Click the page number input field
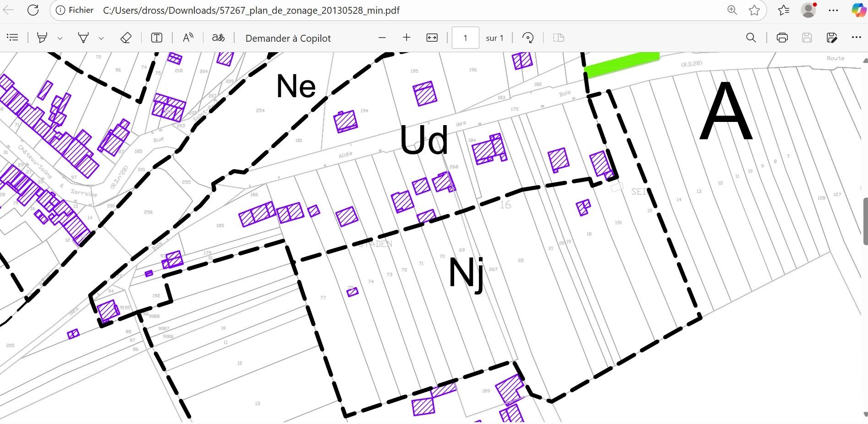This screenshot has width=868, height=424. [465, 38]
